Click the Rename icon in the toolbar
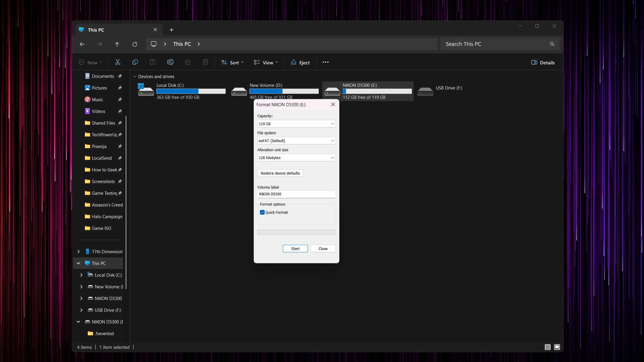 pos(170,62)
